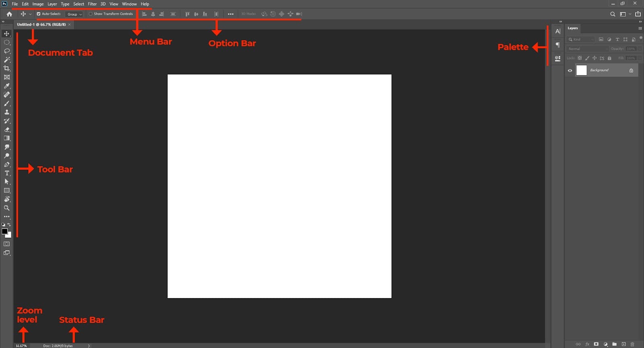Select the Background layer thumbnail
Screen dimensions: 644x348
point(582,70)
